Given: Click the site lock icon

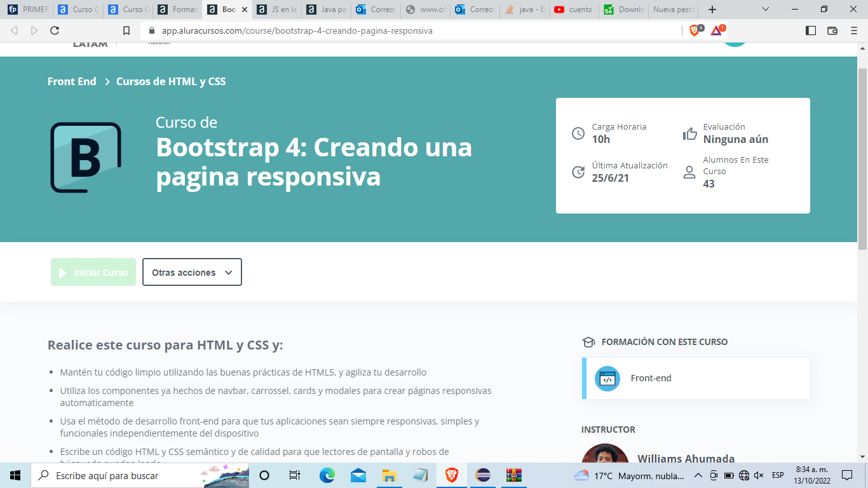Looking at the screenshot, I should [x=152, y=30].
